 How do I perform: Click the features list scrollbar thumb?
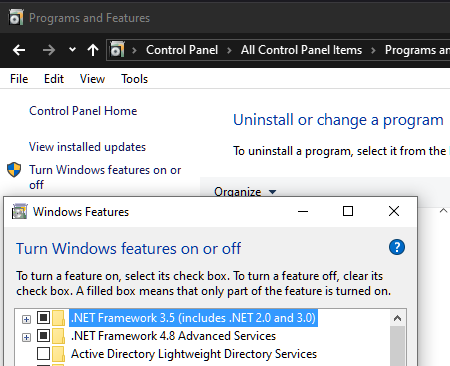pyautogui.click(x=397, y=346)
